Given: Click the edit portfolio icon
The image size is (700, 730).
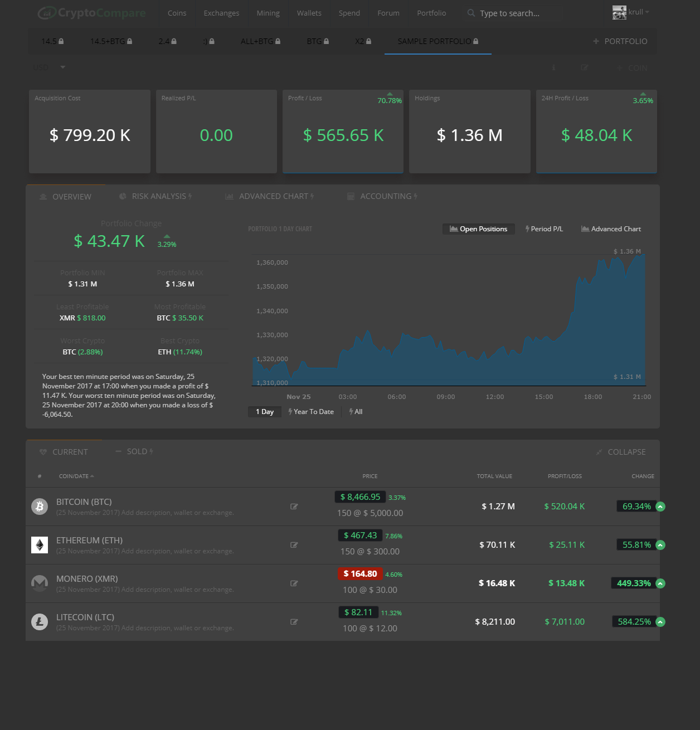Looking at the screenshot, I should pos(585,67).
